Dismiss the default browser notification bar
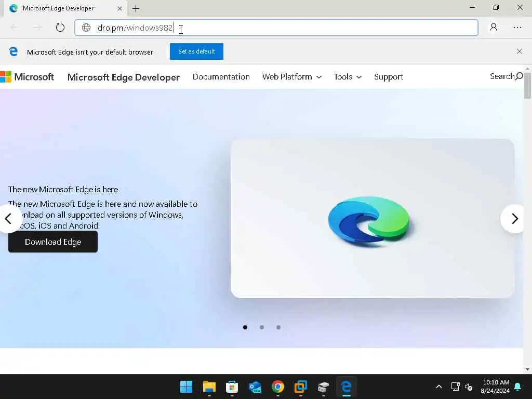The height and width of the screenshot is (399, 532). tap(520, 51)
